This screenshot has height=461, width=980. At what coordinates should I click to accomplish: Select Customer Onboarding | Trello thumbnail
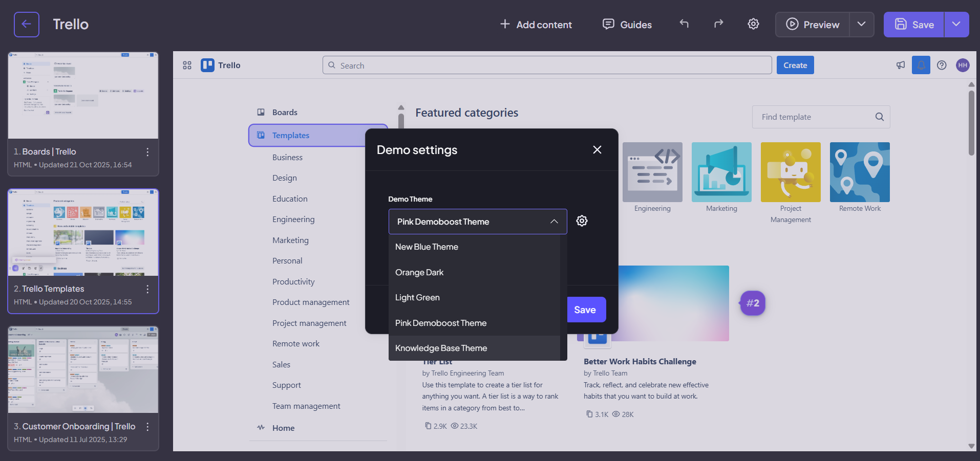click(x=83, y=370)
